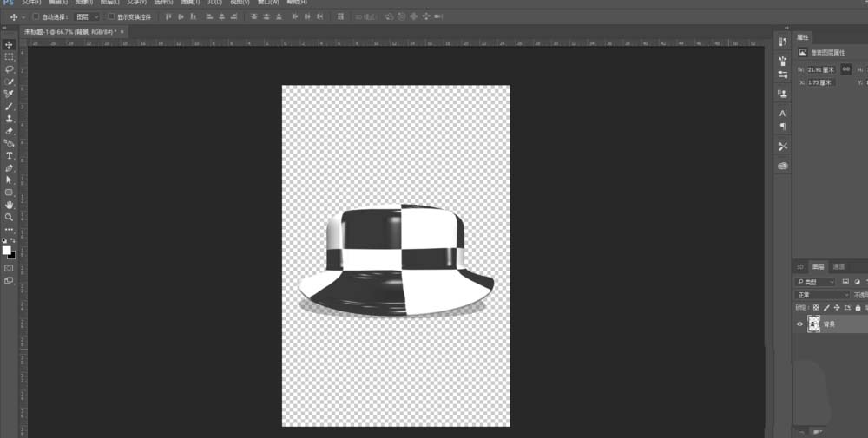This screenshot has height=438, width=868.
Task: Toggle Quick Mask mode
Action: point(9,268)
